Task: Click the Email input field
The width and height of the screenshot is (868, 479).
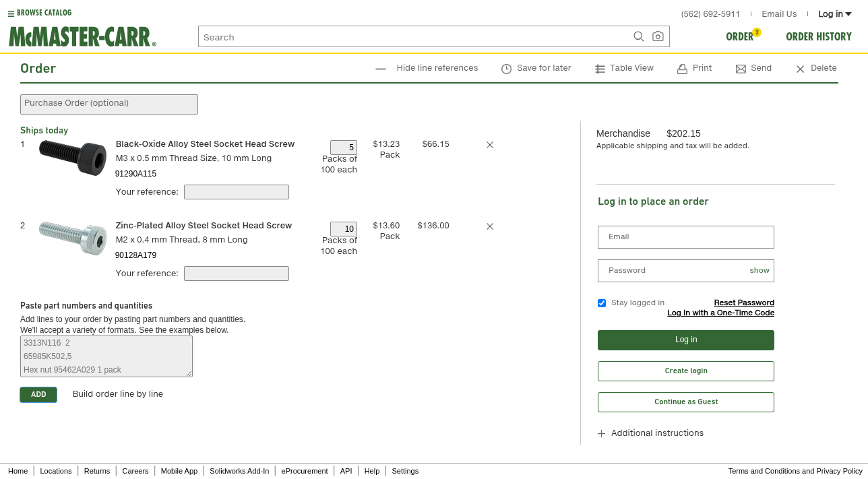Action: (686, 237)
